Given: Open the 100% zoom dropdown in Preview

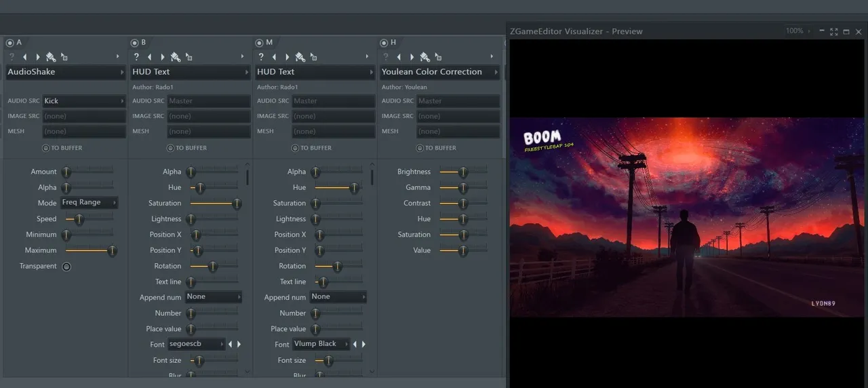Looking at the screenshot, I should (x=797, y=31).
